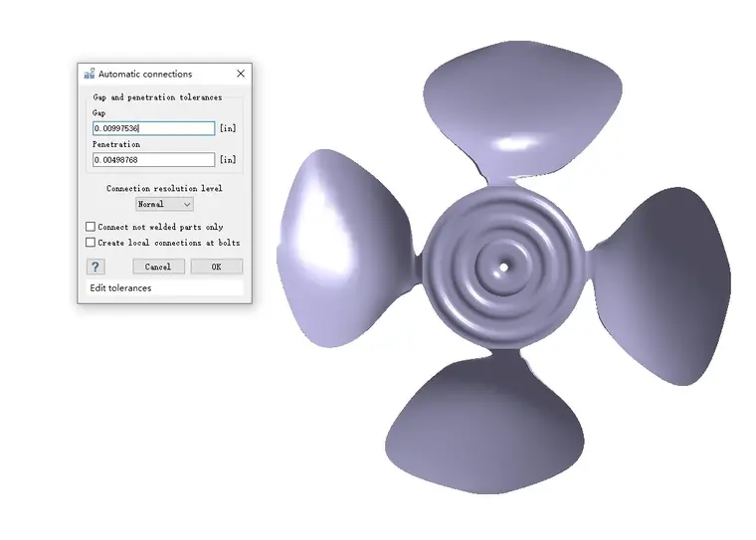This screenshot has height=540, width=756.
Task: Click into the Penetration tolerance field
Action: pos(154,159)
